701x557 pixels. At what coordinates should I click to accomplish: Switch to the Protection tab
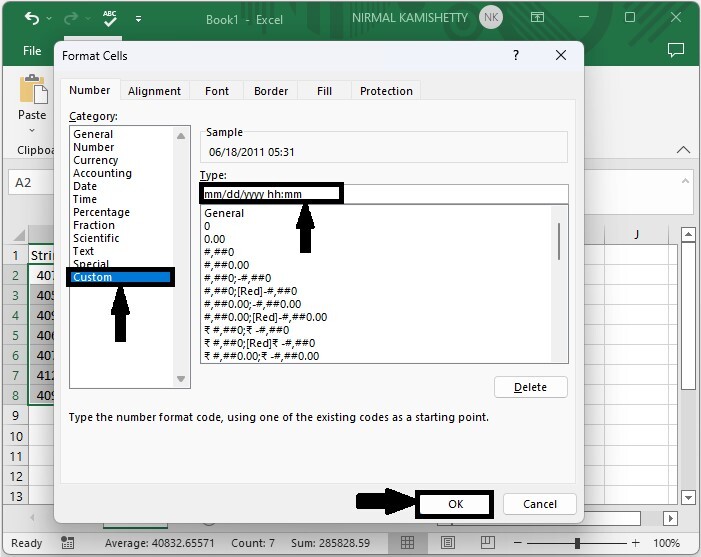tap(386, 91)
